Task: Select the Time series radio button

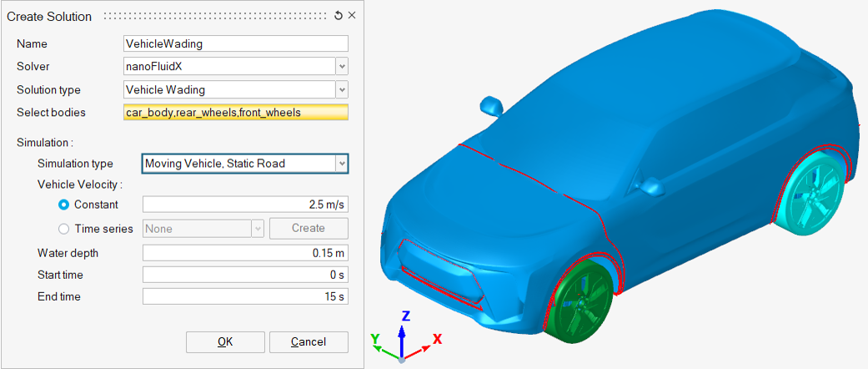Action: click(x=63, y=229)
